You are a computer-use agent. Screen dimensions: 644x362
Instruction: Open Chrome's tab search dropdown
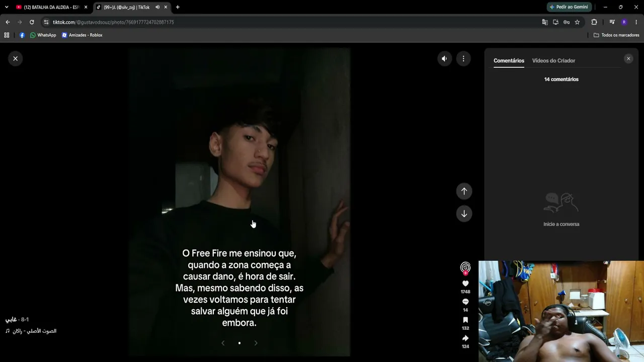click(x=7, y=7)
